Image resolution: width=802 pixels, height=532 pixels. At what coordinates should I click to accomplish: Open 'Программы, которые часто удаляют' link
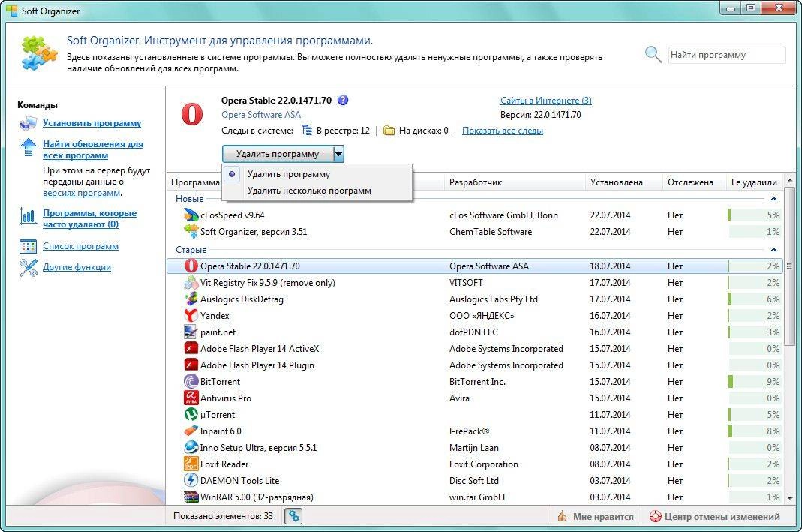[x=89, y=218]
